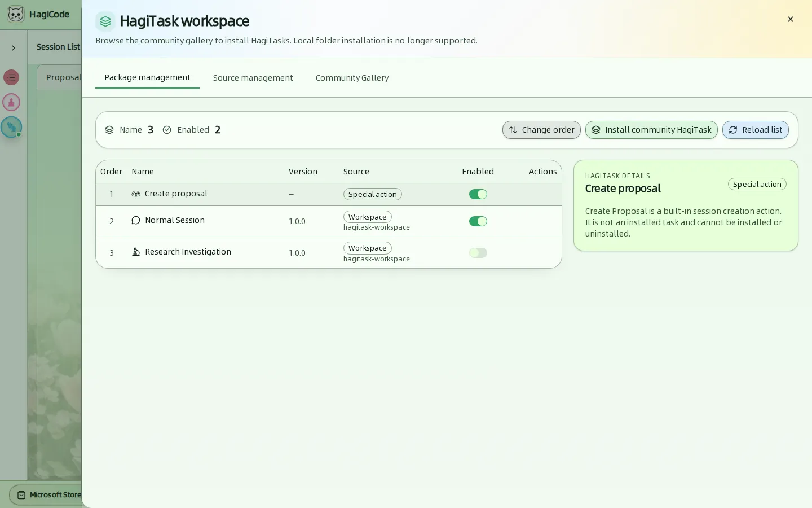Click the Special action badge in the details panel
Screen dimensions: 812x508
coord(757,184)
